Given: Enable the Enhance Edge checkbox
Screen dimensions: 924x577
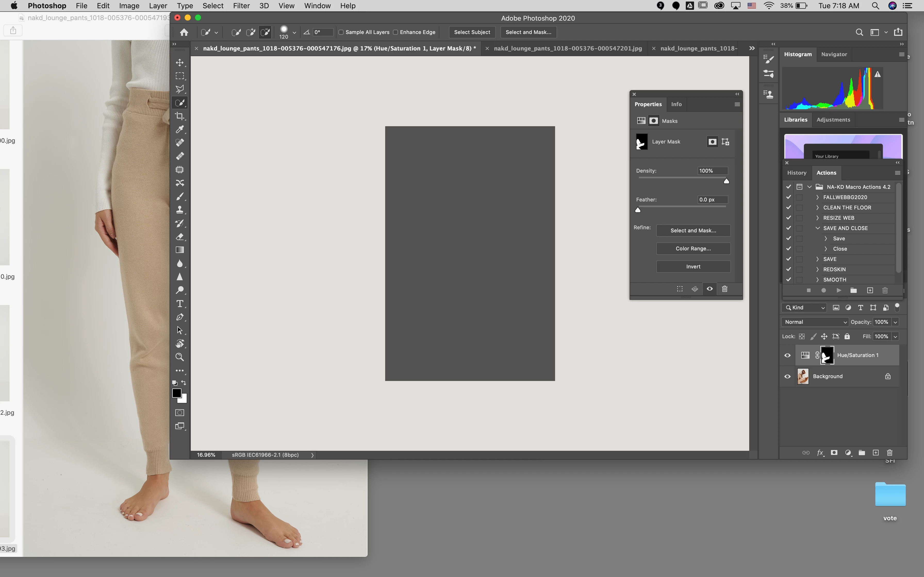Looking at the screenshot, I should coord(395,32).
